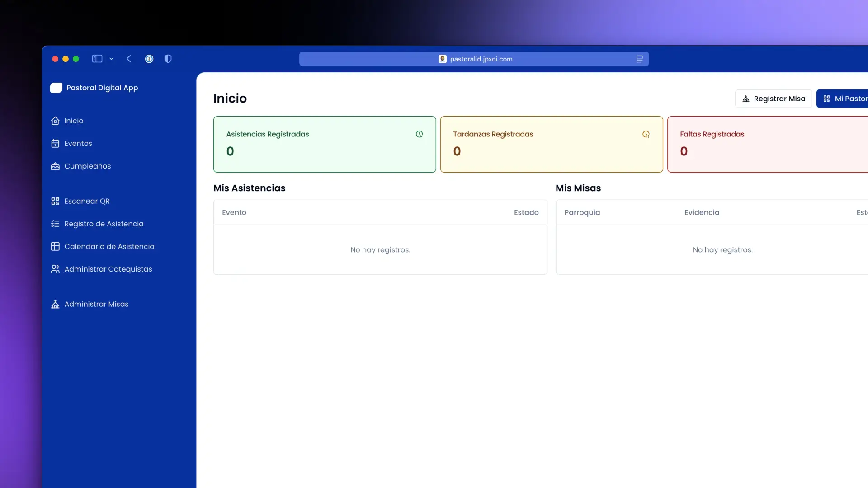
Task: Click 'No hay registros.' under Mis Misas
Action: (723, 250)
